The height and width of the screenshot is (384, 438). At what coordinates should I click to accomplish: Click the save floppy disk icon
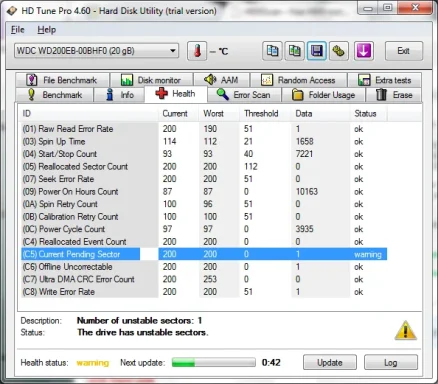(317, 51)
